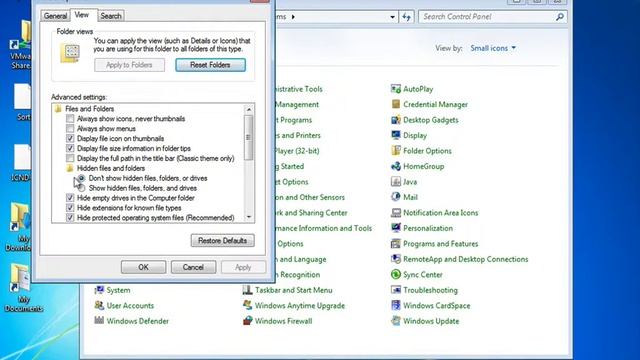The image size is (640, 360).
Task: Open the Windows Update icon
Action: click(396, 321)
